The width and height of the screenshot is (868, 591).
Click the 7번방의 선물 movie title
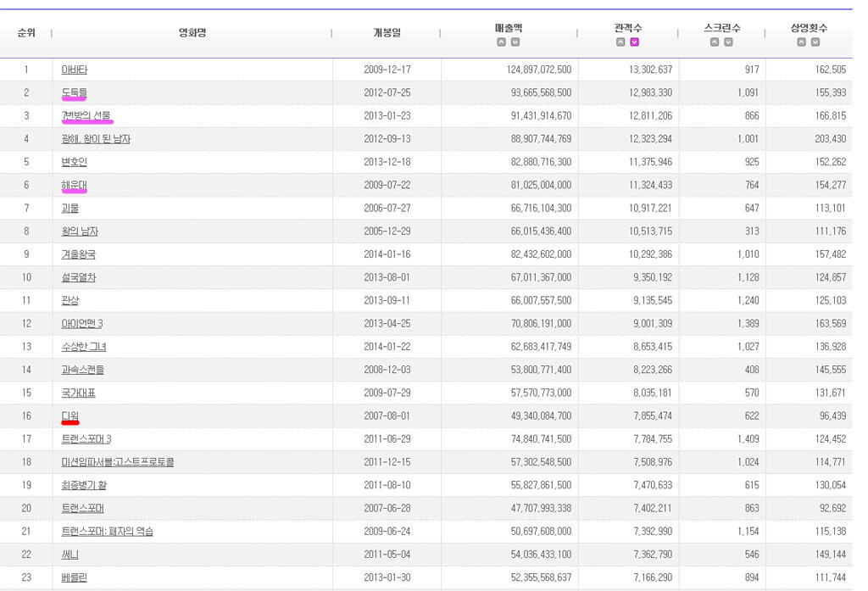click(86, 115)
